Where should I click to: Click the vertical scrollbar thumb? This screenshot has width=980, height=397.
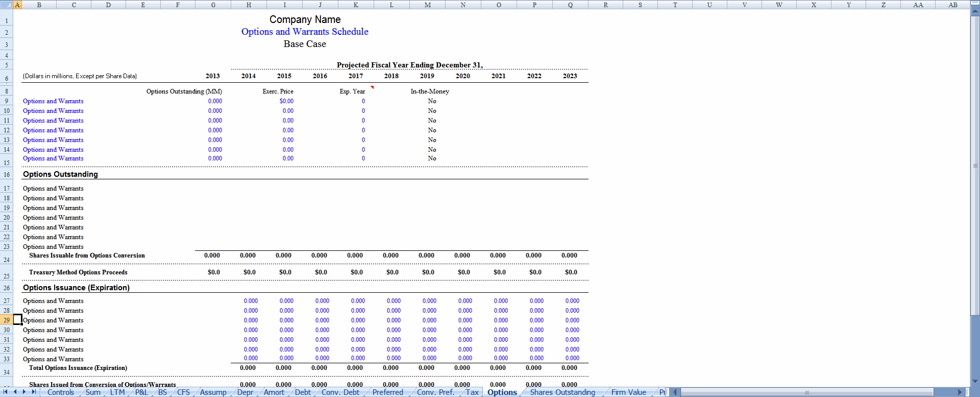point(975,166)
